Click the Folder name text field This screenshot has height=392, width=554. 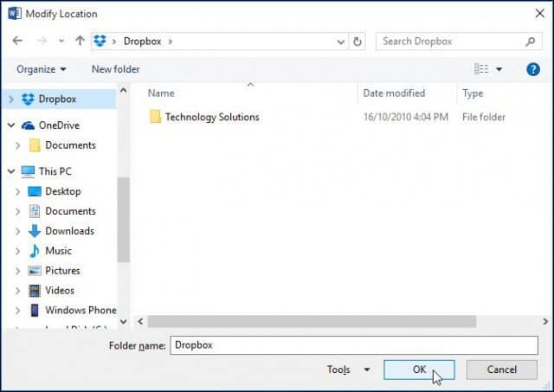pyautogui.click(x=354, y=345)
